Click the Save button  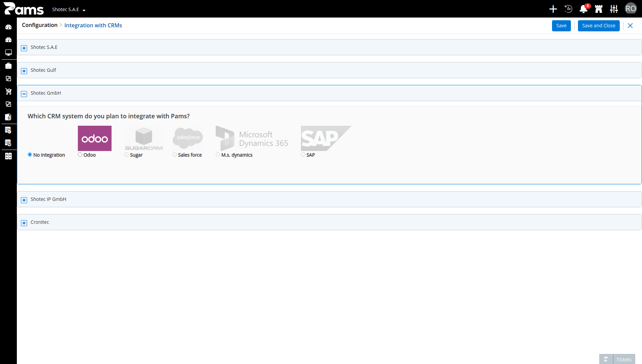pyautogui.click(x=561, y=26)
